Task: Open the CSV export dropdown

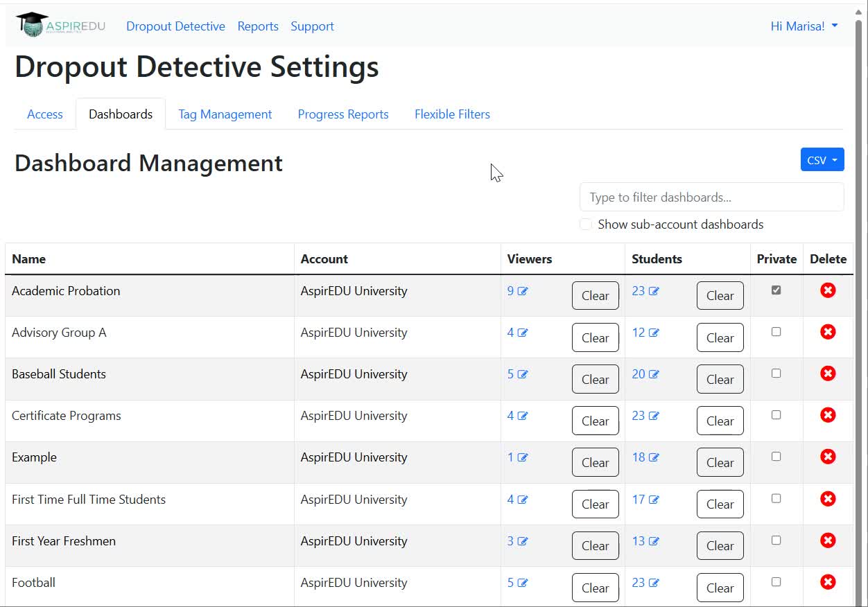Action: click(x=822, y=160)
